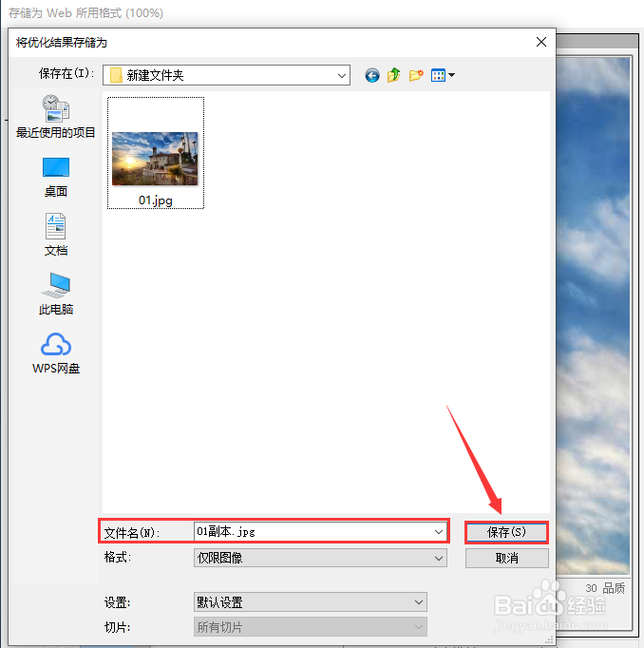644x648 pixels.
Task: Select 此电脑 in the sidebar
Action: click(56, 294)
